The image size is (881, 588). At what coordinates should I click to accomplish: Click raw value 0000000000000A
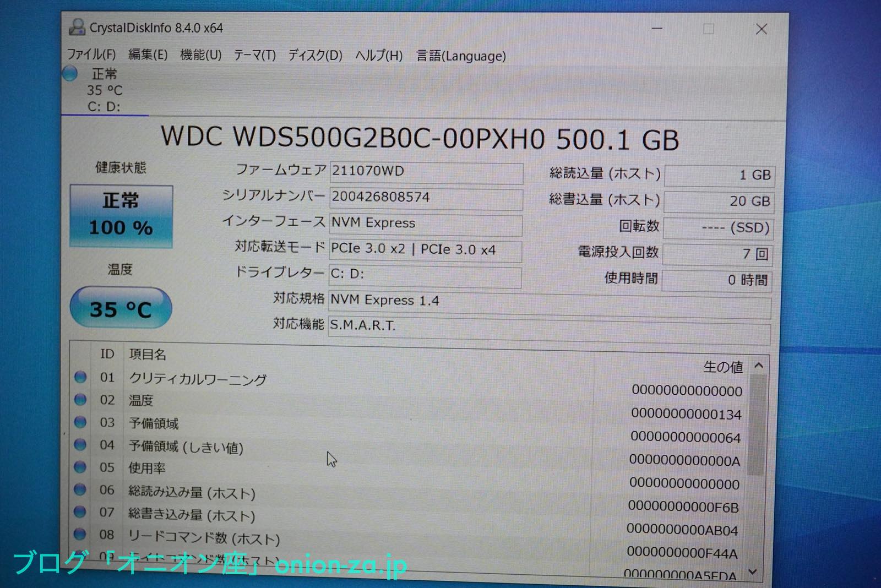pyautogui.click(x=684, y=460)
